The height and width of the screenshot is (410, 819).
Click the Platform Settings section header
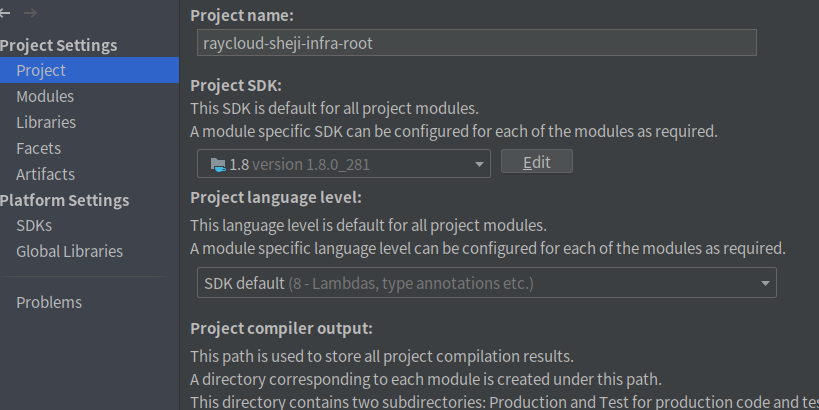pyautogui.click(x=65, y=200)
